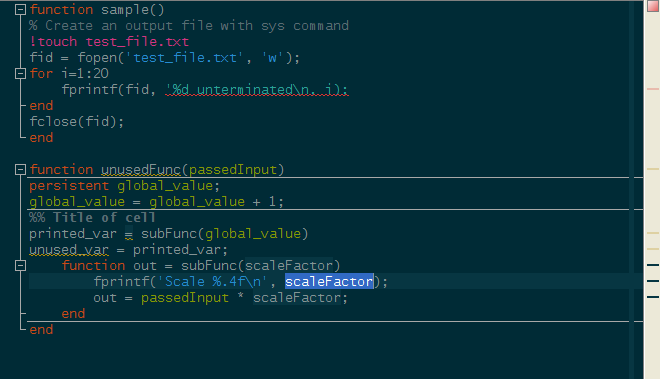Click the bottom dark variable-highlight marker in message bar
The width and height of the screenshot is (660, 379).
[x=653, y=297]
